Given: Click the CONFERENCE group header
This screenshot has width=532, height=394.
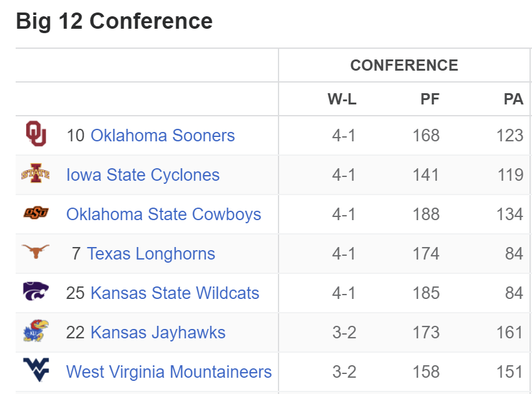Looking at the screenshot, I should click(x=404, y=65).
